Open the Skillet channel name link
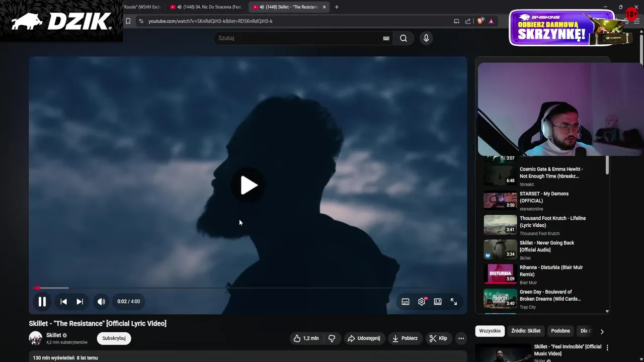 54,335
